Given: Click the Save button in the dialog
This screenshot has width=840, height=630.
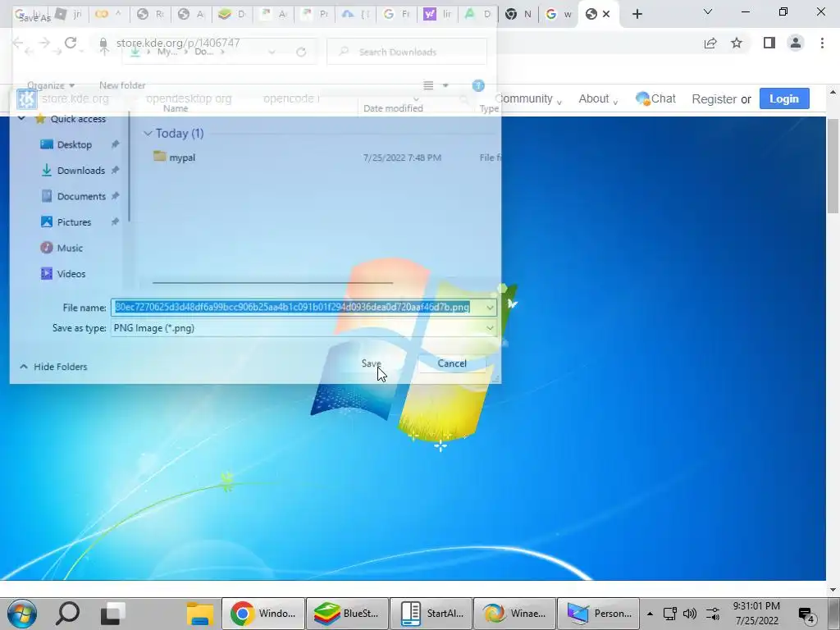Looking at the screenshot, I should [x=371, y=363].
